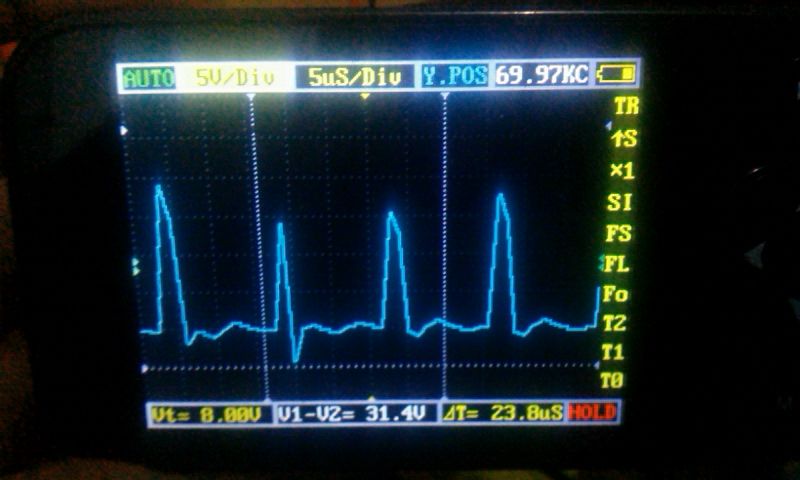
Task: Choose the T0 menu item
Action: [612, 381]
